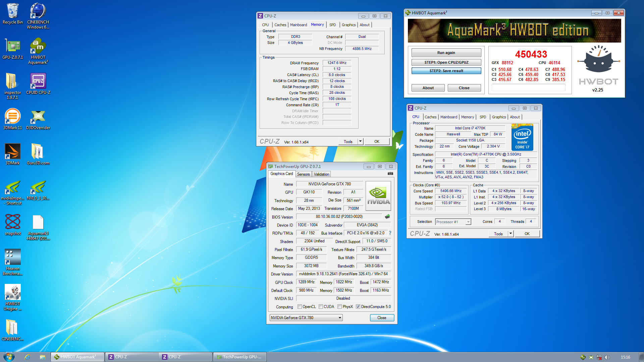Toggle the OpenCL checkbox in GPU-Z
Screen dimensions: 644x362
point(300,307)
